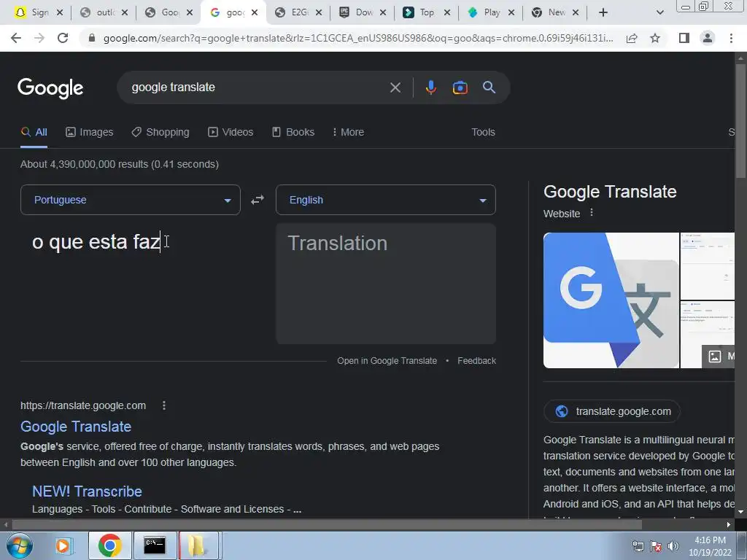Click Chrome icon in taskbar
The image size is (747, 560).
(109, 545)
